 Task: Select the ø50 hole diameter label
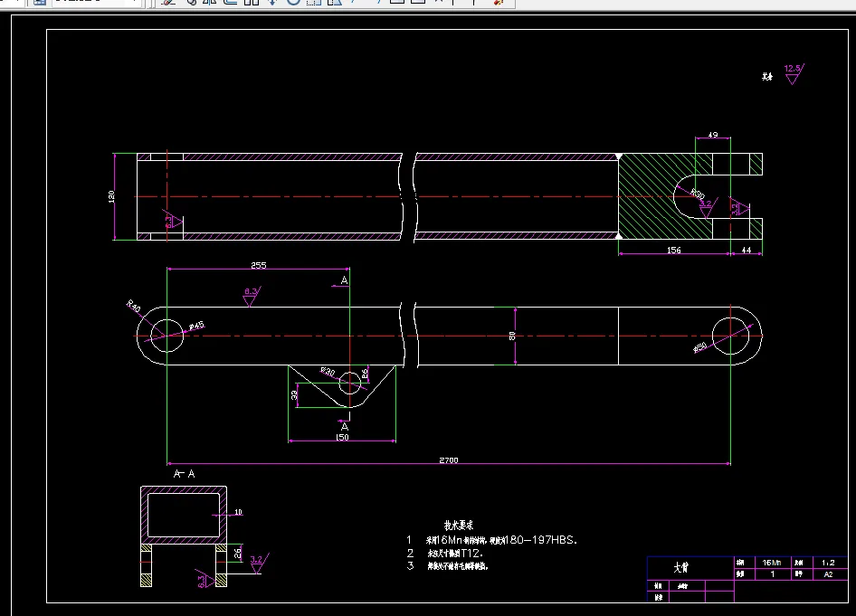point(700,347)
